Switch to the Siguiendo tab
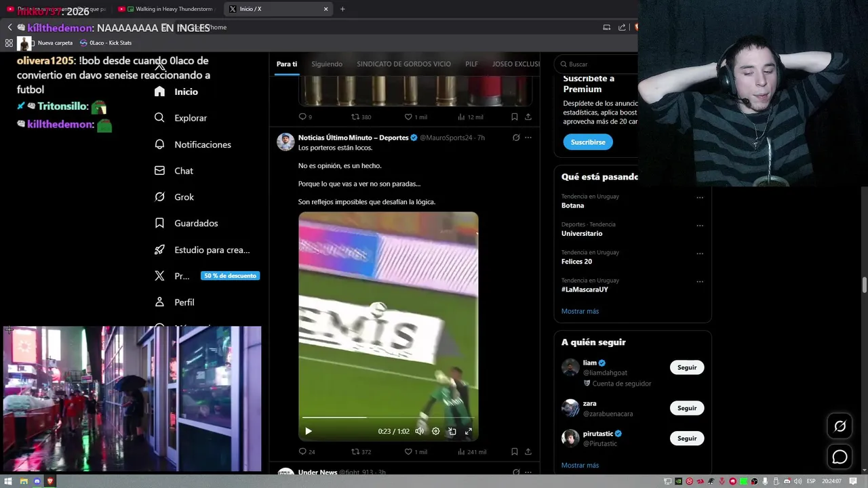868x488 pixels. tap(327, 64)
